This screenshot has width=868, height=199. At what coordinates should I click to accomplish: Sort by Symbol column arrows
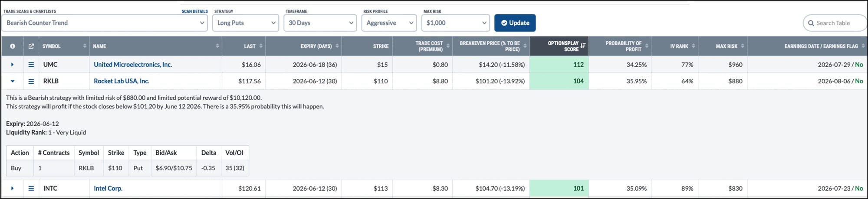pyautogui.click(x=85, y=46)
